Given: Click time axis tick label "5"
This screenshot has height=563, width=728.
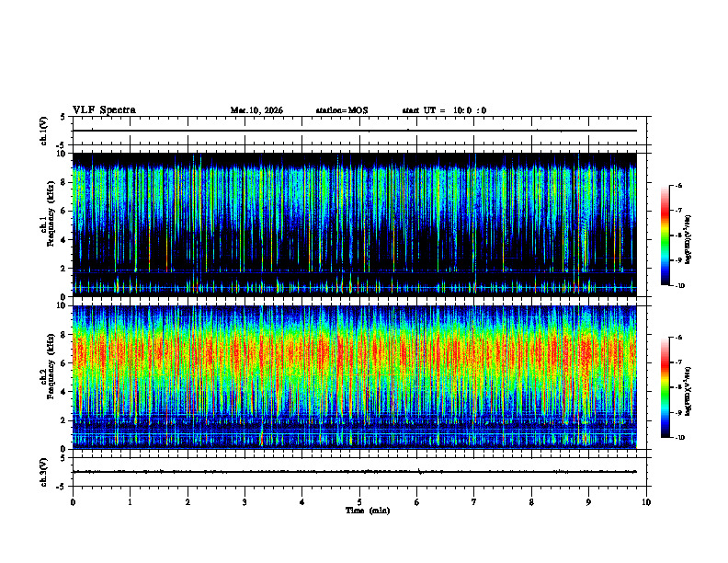Looking at the screenshot, I should click(359, 502).
